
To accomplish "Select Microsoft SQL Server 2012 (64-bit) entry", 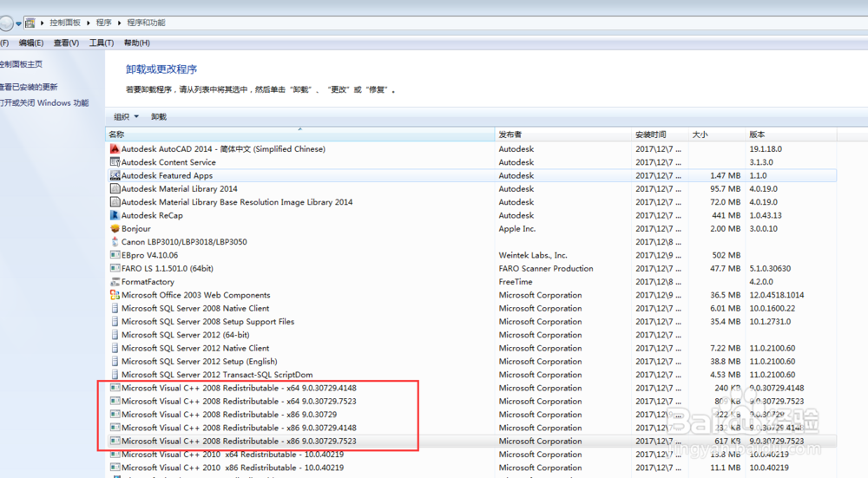I will point(470,335).
